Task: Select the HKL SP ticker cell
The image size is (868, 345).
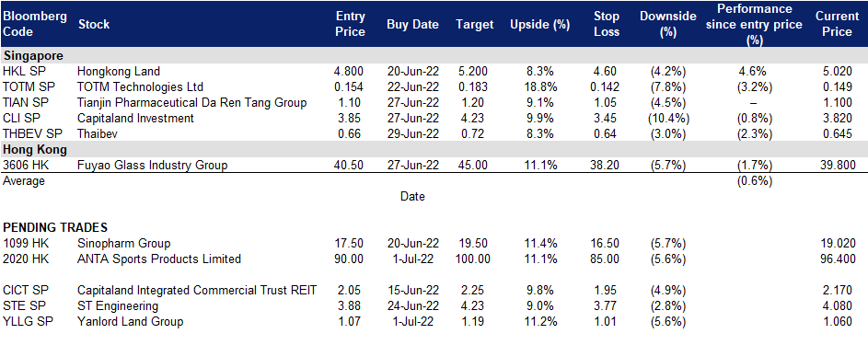Action: point(21,72)
